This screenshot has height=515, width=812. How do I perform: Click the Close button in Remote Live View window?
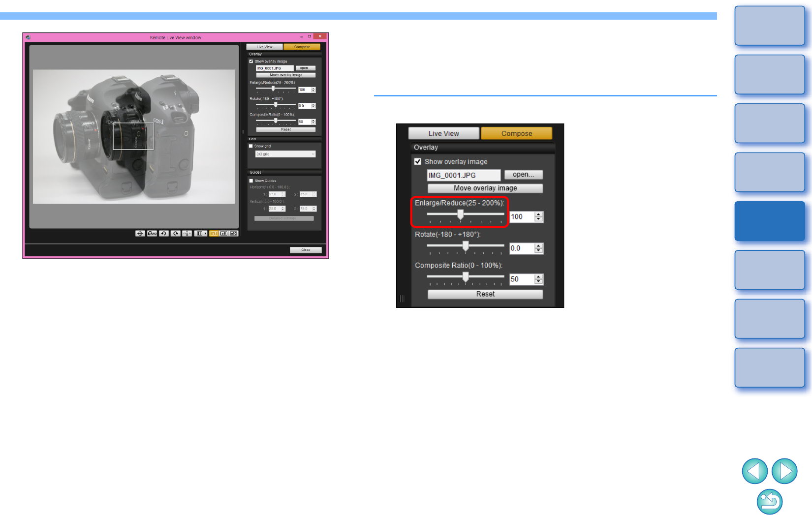pos(306,250)
